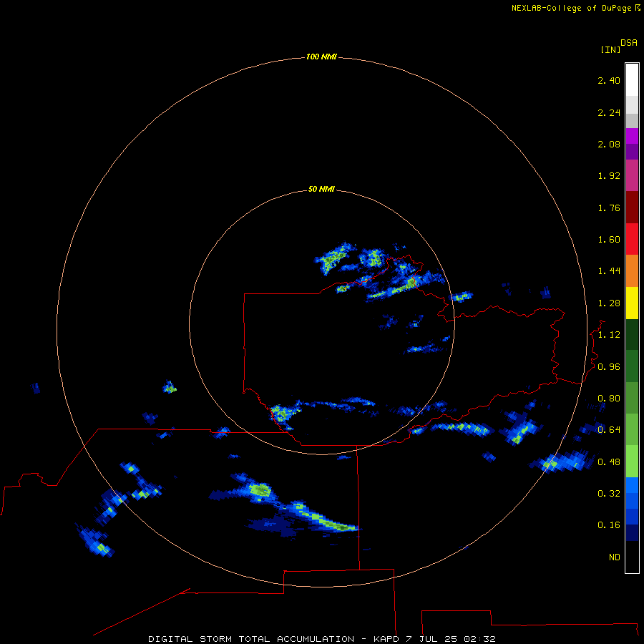Select the dark purple legend swatch
Image resolution: width=644 pixels, height=644 pixels.
tap(632, 152)
